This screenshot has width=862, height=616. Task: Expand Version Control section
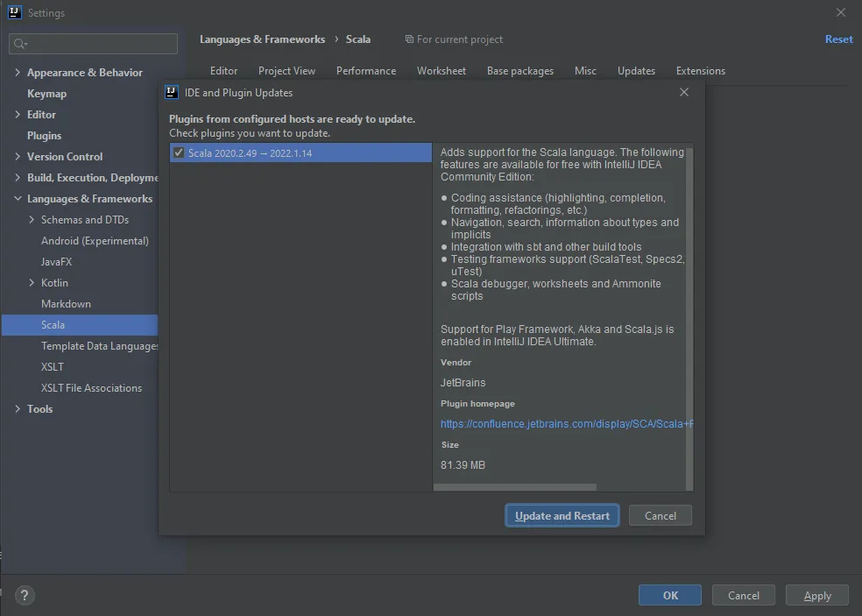pyautogui.click(x=18, y=156)
